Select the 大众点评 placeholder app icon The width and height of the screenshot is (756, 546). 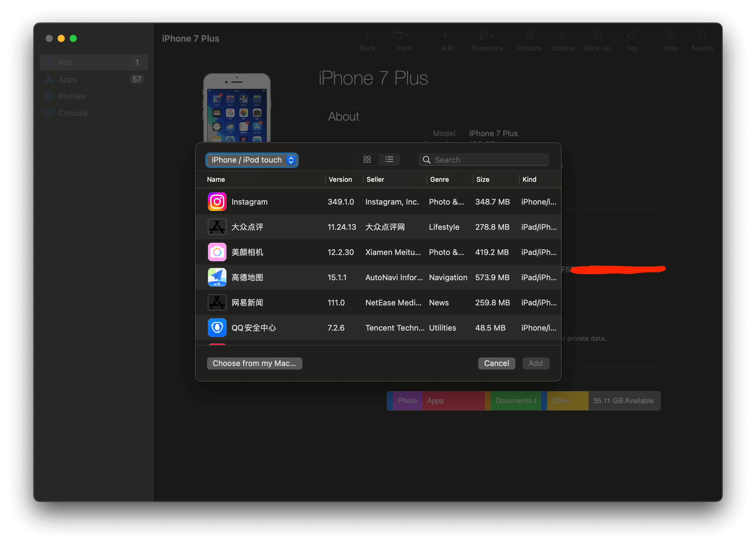coord(217,227)
